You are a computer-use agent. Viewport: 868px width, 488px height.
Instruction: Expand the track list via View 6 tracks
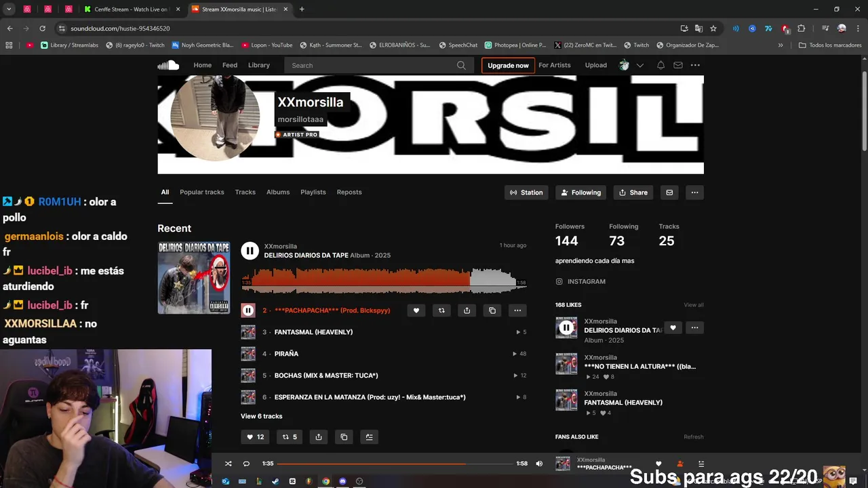pyautogui.click(x=261, y=416)
